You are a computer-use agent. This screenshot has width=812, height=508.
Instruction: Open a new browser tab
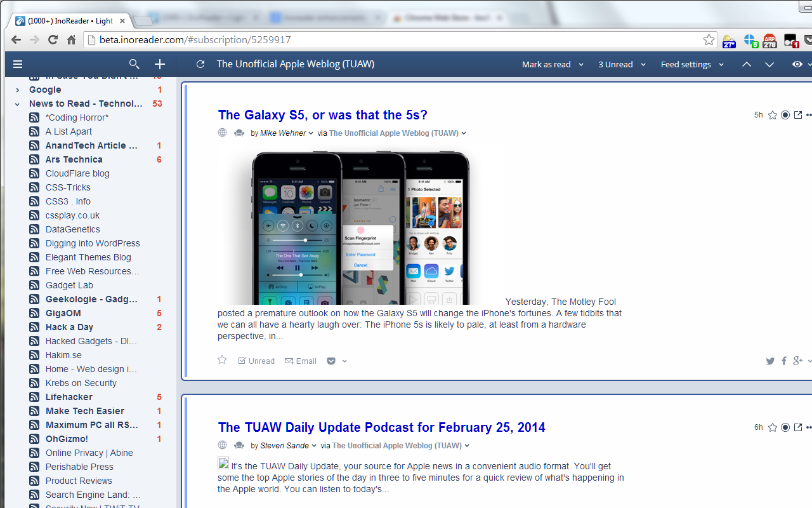(143, 21)
